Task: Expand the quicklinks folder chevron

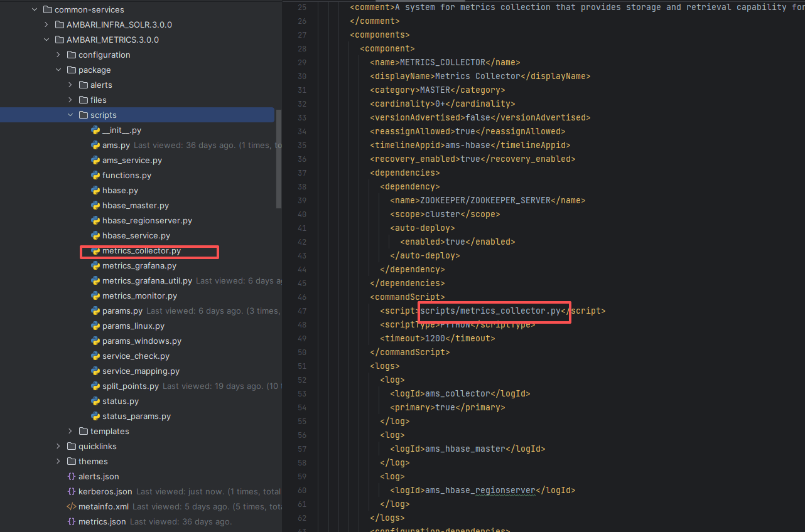Action: pos(58,447)
